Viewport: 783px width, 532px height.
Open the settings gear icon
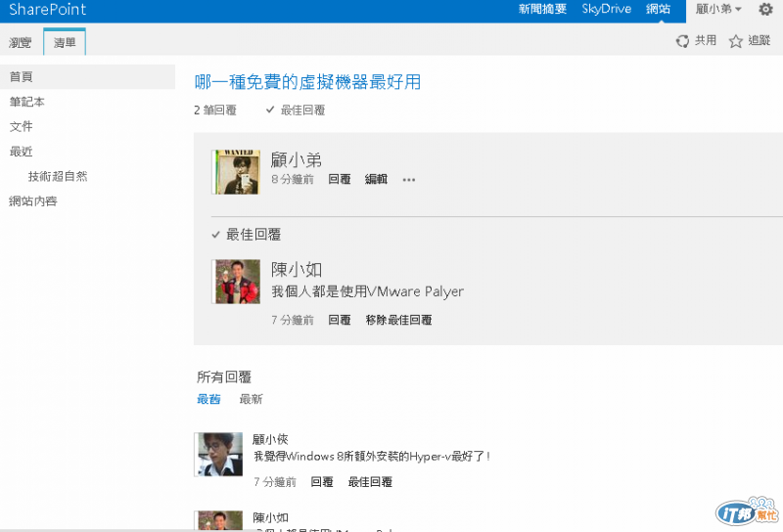(765, 9)
